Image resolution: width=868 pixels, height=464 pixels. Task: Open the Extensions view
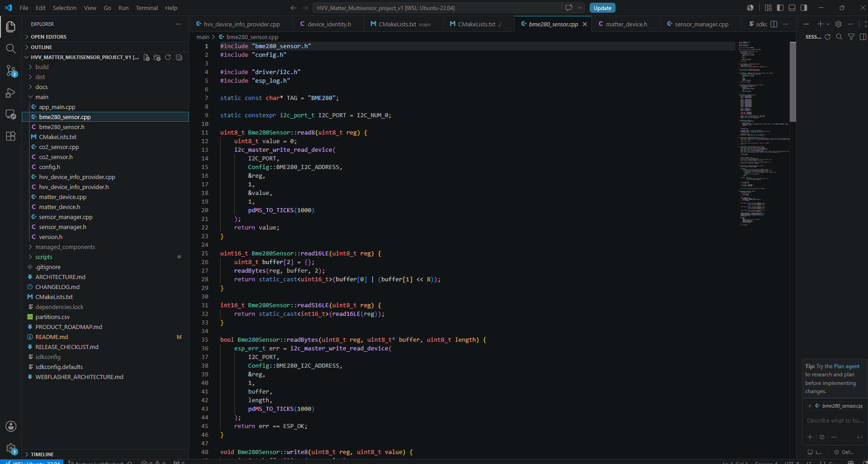point(10,136)
